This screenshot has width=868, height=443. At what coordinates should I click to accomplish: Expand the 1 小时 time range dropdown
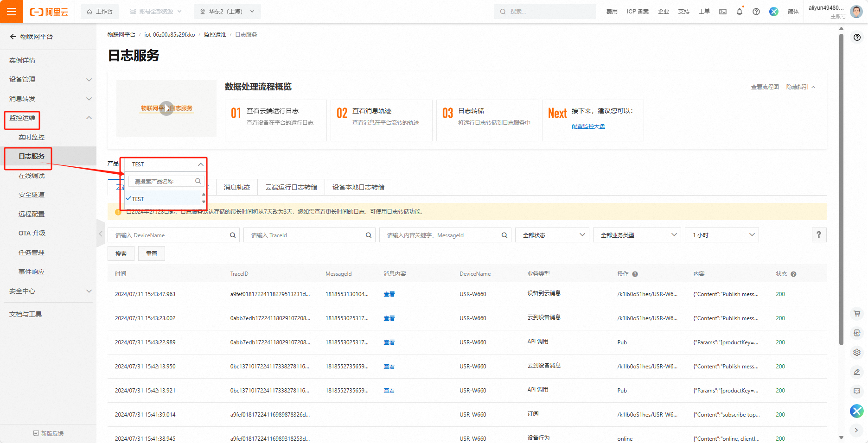721,235
